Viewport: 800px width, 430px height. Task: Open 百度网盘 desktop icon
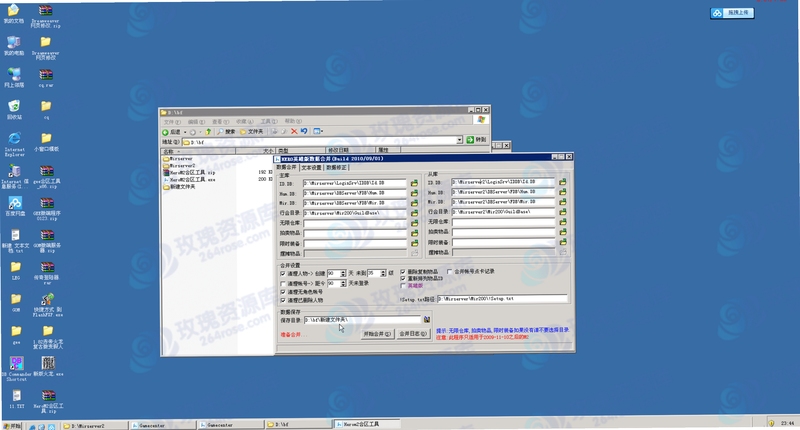pyautogui.click(x=15, y=206)
